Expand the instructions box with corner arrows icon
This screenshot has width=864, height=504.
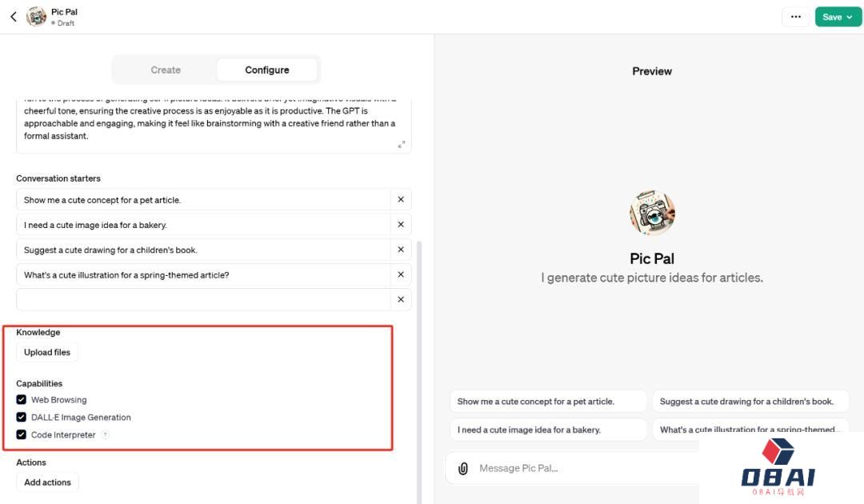[401, 144]
